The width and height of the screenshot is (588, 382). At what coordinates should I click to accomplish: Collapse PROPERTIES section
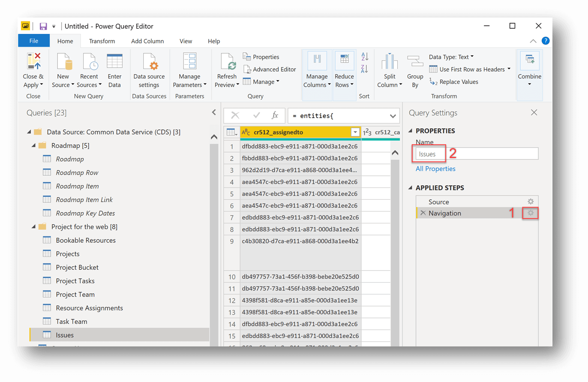point(411,131)
